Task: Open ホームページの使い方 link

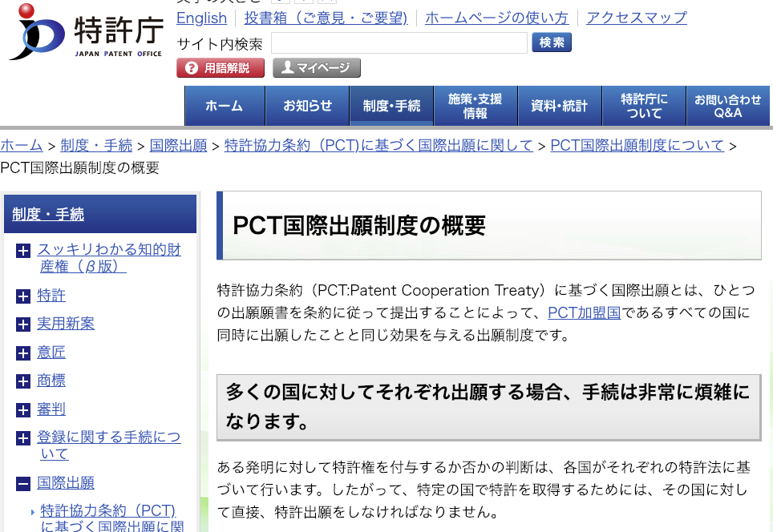Action: pos(496,18)
